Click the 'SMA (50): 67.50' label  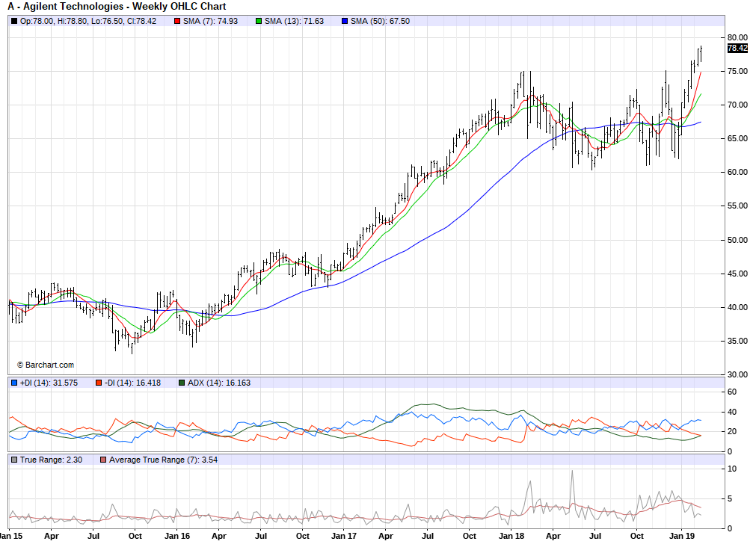tap(380, 21)
